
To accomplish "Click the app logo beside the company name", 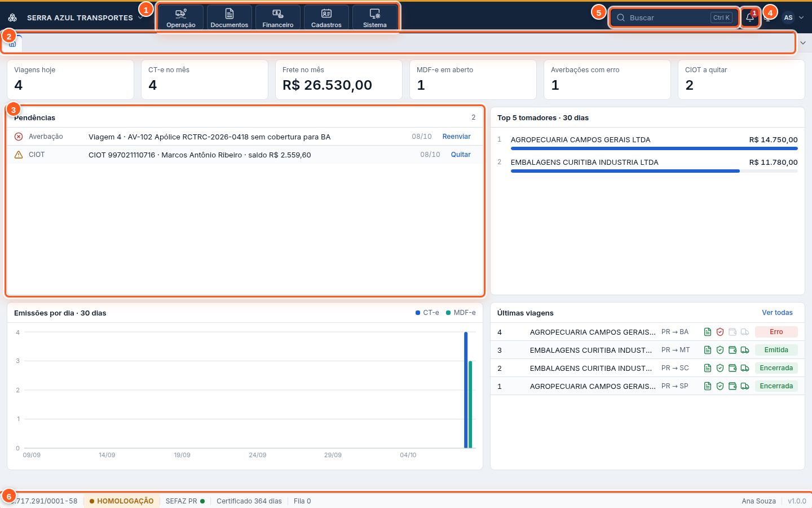I will (12, 17).
